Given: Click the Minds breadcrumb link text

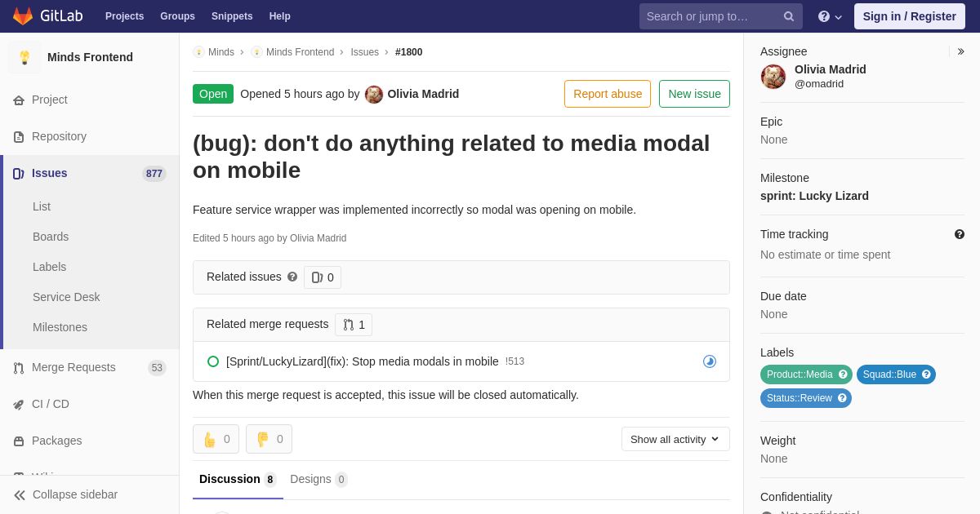Looking at the screenshot, I should point(221,52).
